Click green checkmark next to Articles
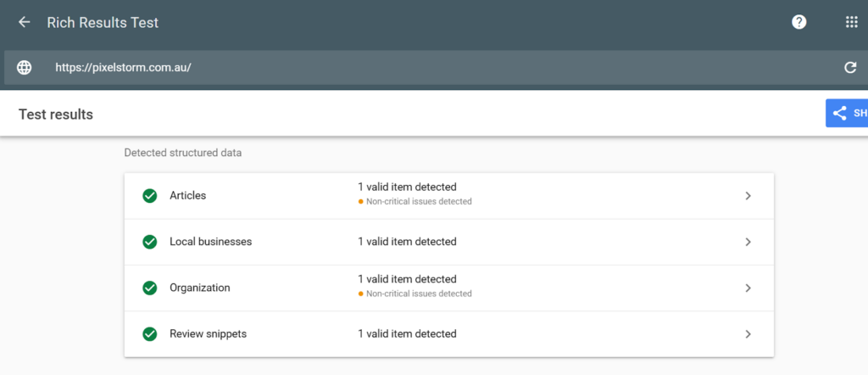This screenshot has width=868, height=375. pos(150,196)
